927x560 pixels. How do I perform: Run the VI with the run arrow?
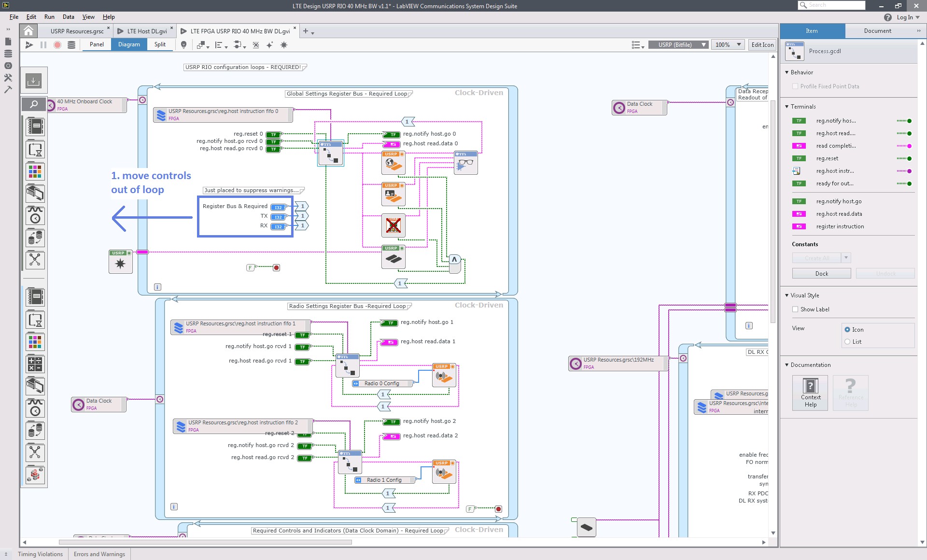(29, 45)
